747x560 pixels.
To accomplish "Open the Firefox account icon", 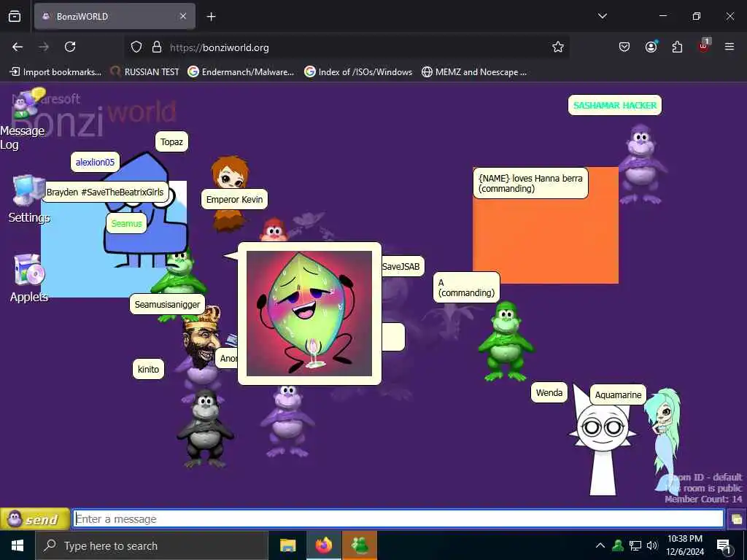I will [651, 47].
